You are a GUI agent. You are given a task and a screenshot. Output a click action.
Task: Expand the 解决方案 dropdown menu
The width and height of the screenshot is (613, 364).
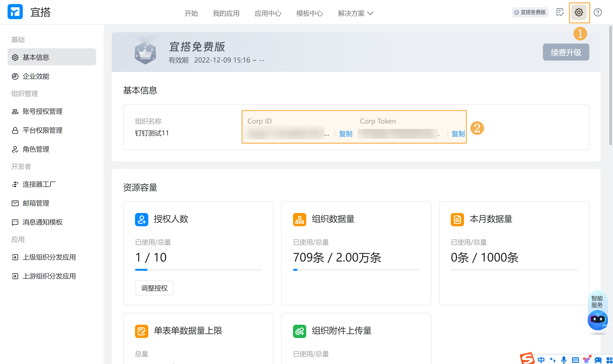click(355, 13)
